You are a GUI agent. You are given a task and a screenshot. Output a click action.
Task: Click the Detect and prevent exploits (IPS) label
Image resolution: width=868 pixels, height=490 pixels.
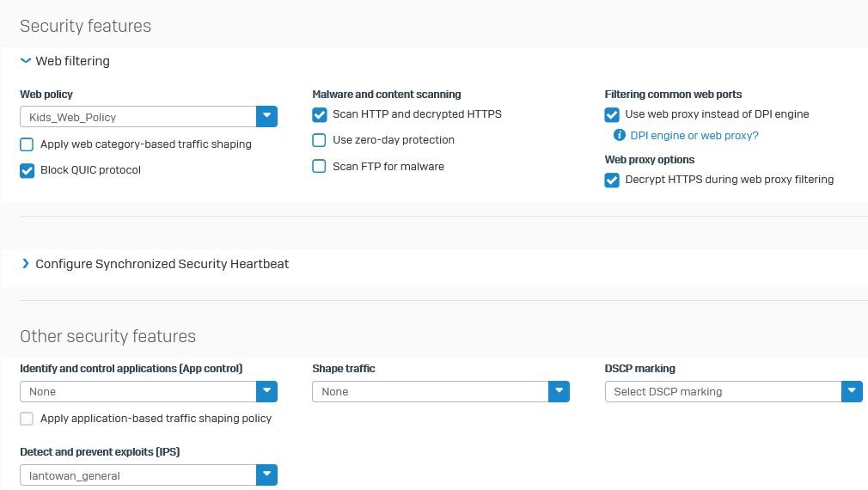[100, 452]
